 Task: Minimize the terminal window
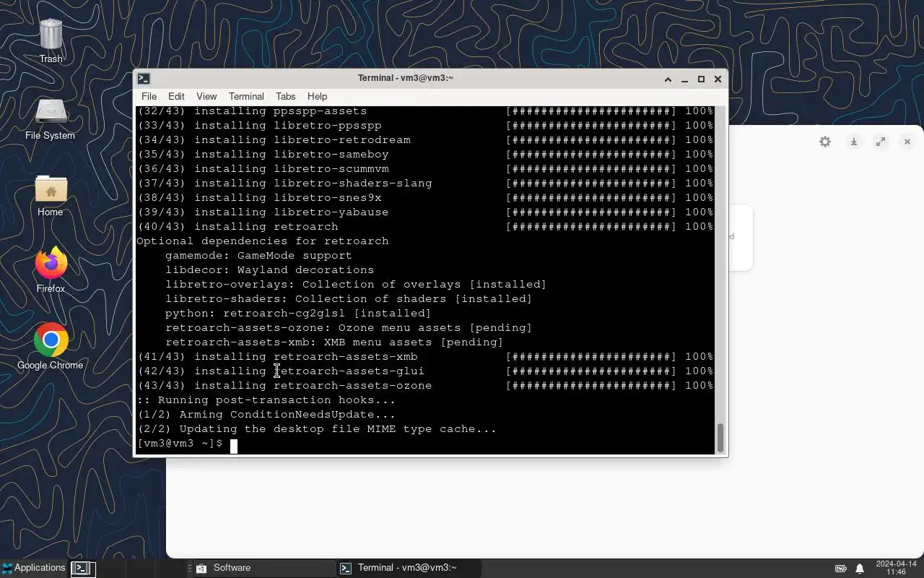point(684,79)
